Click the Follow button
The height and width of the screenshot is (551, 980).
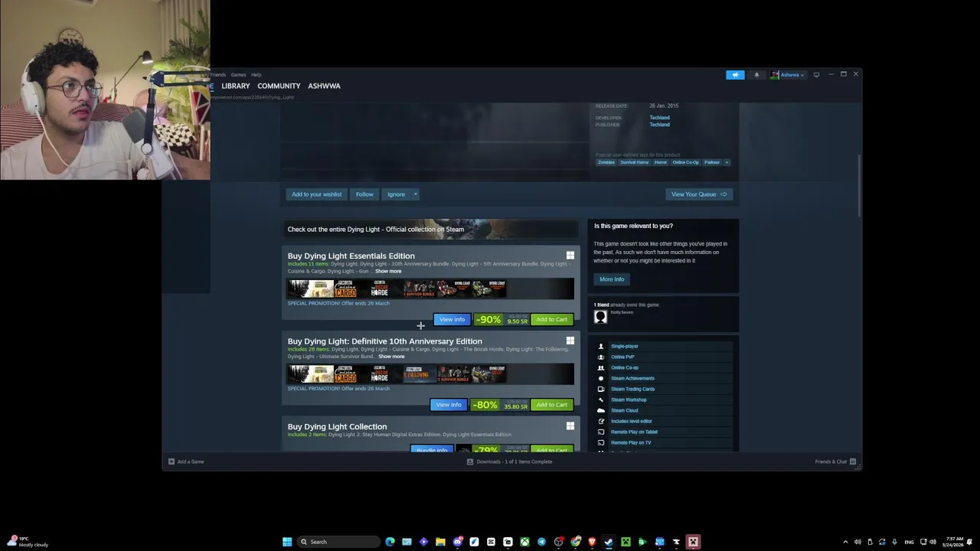click(x=364, y=194)
